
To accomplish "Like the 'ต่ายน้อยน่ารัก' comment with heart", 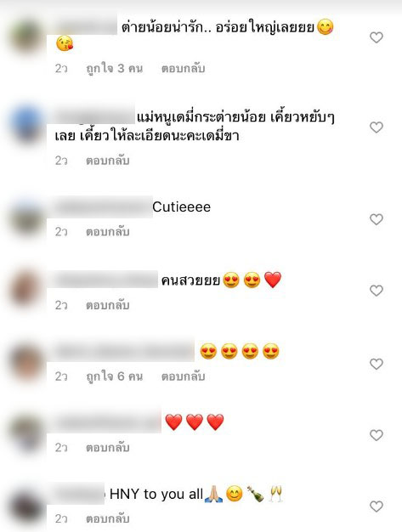I will (377, 37).
